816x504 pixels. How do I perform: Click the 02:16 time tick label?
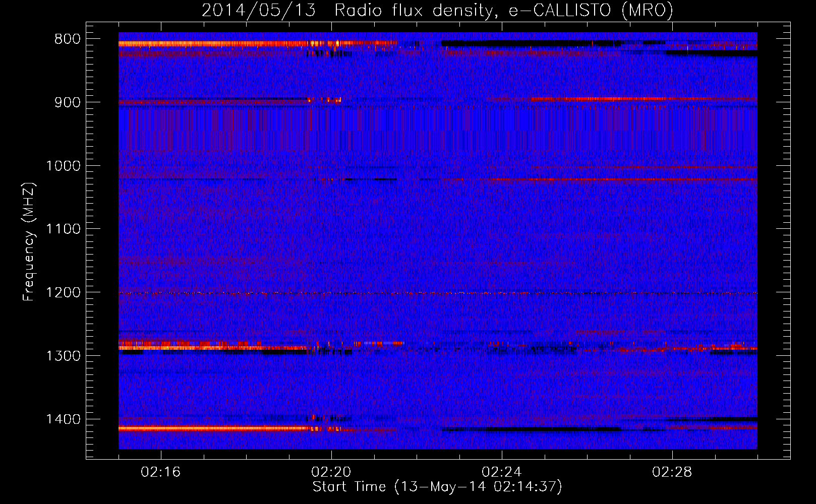point(161,472)
